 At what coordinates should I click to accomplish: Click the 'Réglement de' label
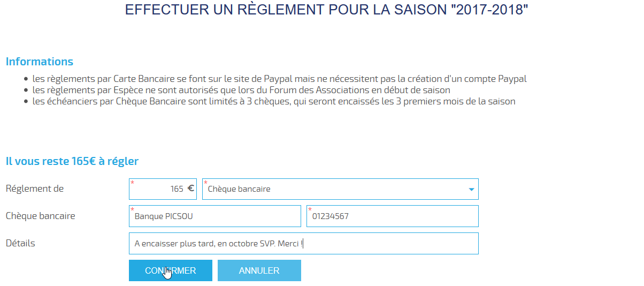pyautogui.click(x=35, y=189)
